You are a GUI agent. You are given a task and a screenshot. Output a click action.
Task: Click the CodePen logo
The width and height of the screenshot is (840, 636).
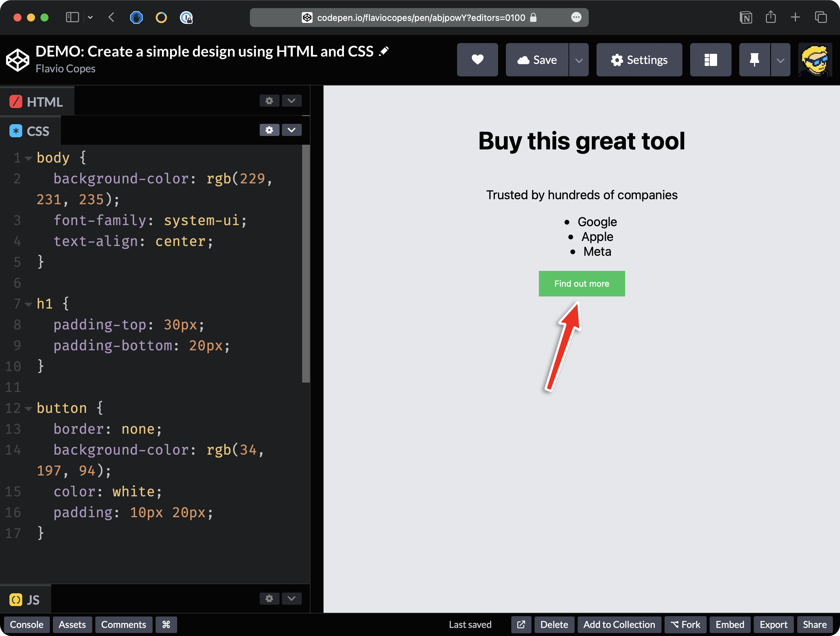18,60
